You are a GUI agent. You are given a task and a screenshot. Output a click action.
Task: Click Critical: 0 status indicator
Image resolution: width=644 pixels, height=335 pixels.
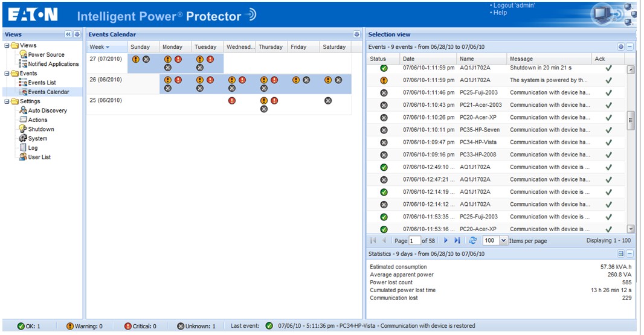point(140,326)
